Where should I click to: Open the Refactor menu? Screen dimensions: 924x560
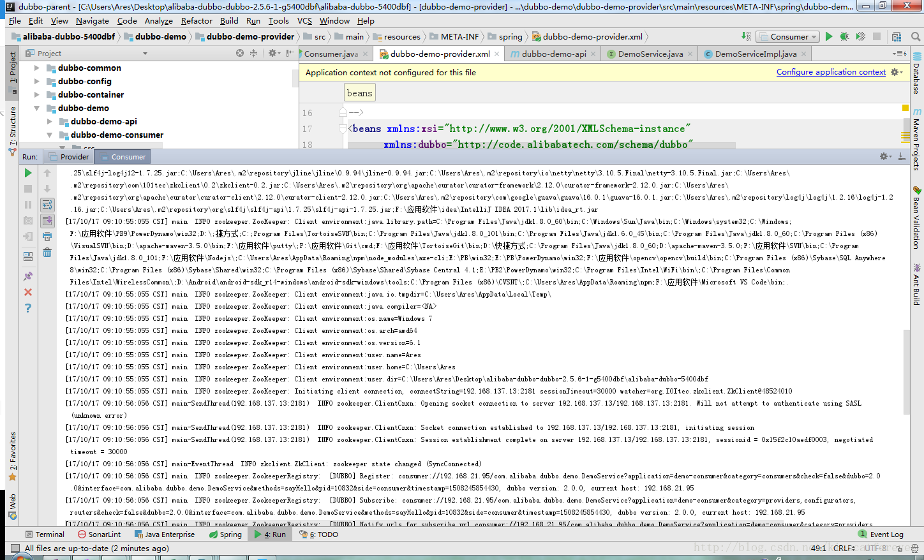tap(197, 20)
